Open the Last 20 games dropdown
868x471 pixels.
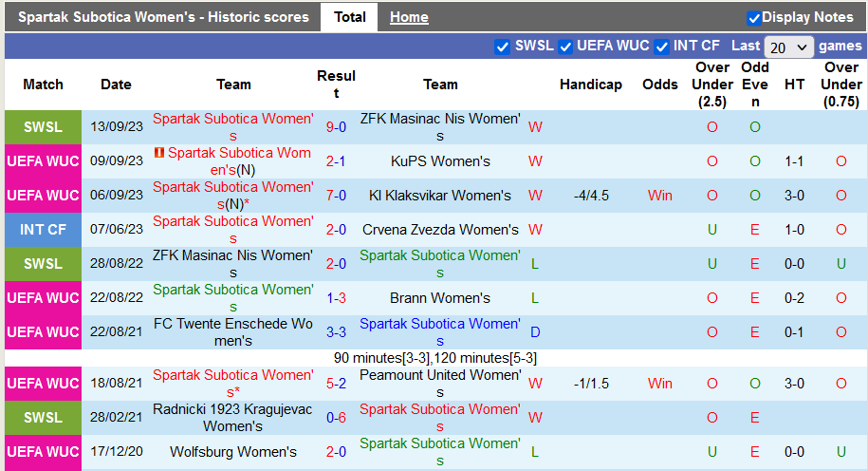788,47
